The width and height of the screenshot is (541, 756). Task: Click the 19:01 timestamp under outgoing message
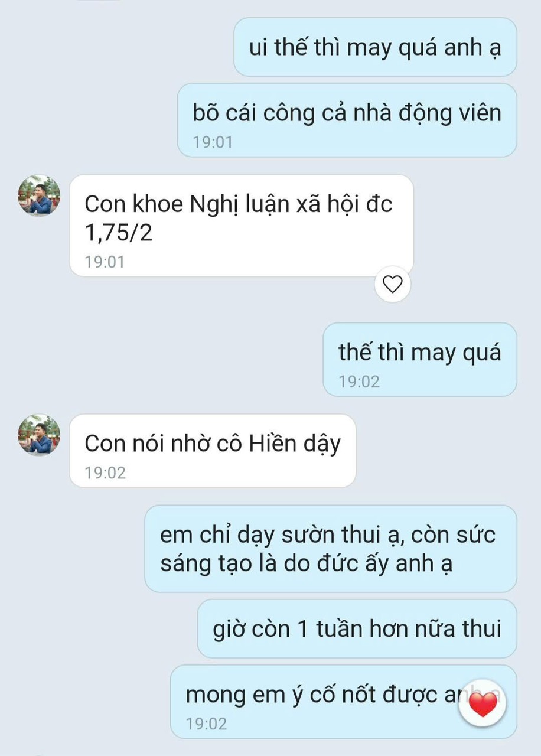[213, 142]
